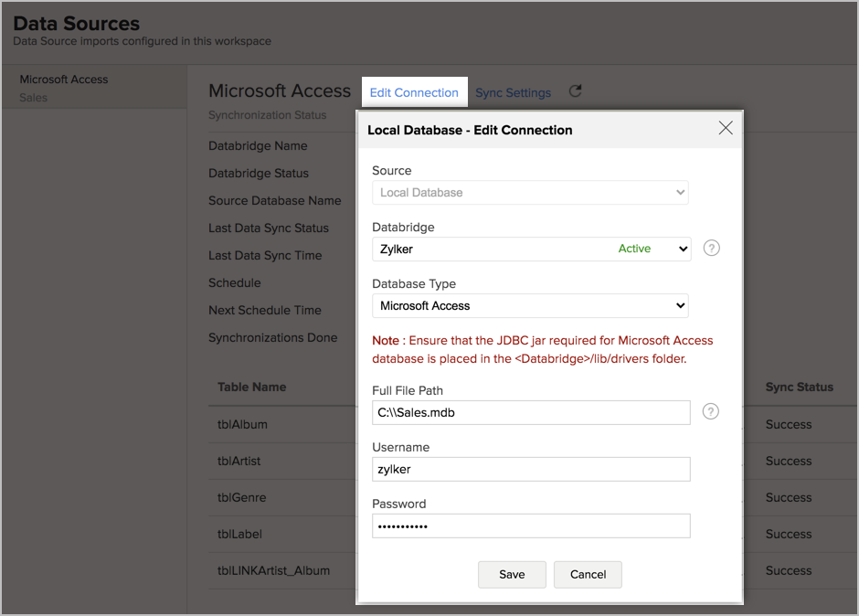Select Microsoft Access in the left sidebar
This screenshot has width=859, height=616.
(x=64, y=80)
